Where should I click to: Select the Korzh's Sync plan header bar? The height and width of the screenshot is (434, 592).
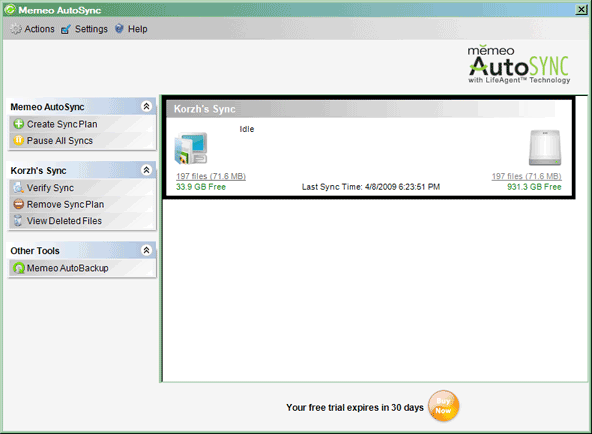(x=361, y=109)
